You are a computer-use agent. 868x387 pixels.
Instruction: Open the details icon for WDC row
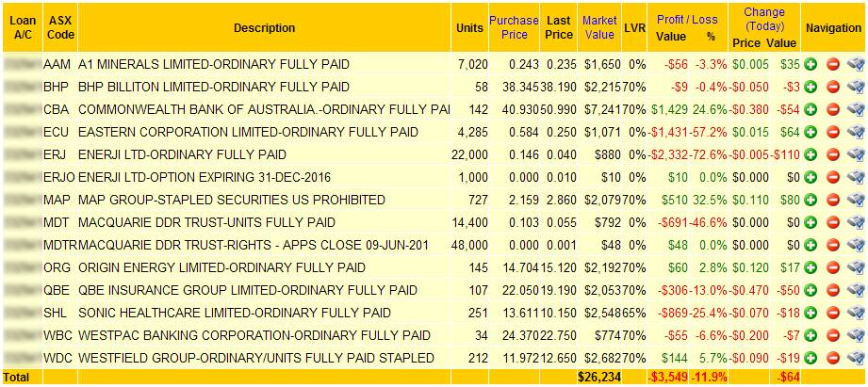point(855,358)
